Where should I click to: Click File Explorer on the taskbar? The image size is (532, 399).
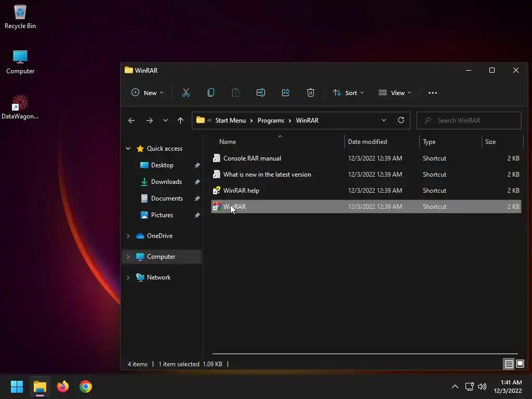click(x=39, y=387)
